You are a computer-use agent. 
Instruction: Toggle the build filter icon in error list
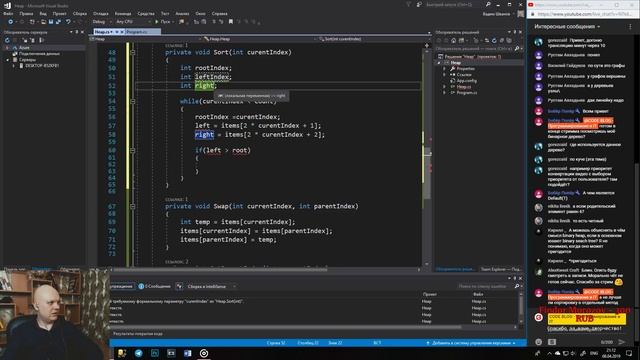click(179, 286)
